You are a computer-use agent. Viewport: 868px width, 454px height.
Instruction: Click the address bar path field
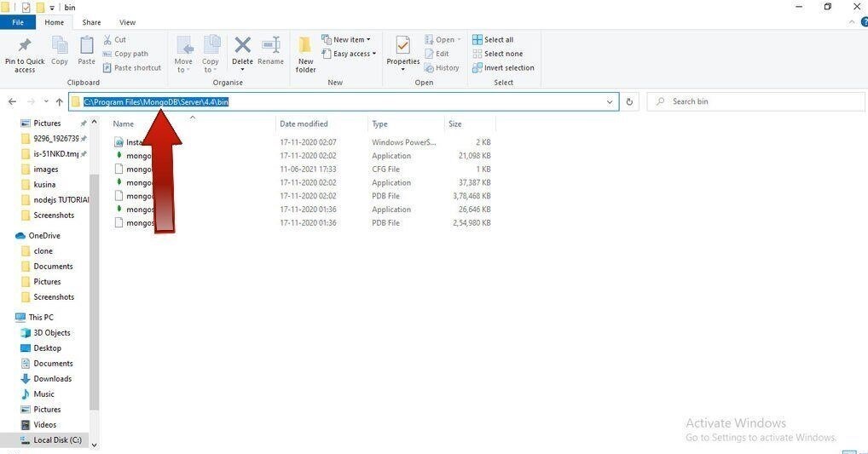(x=344, y=101)
